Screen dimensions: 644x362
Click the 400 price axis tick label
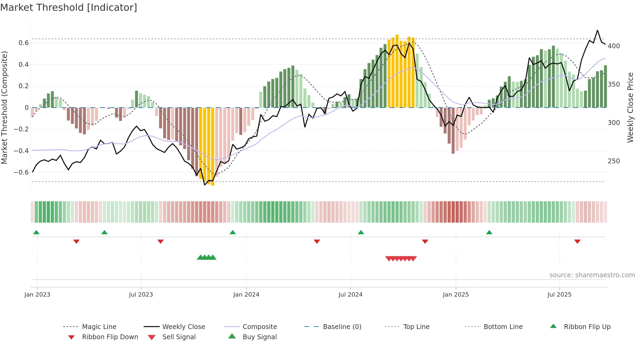point(614,46)
